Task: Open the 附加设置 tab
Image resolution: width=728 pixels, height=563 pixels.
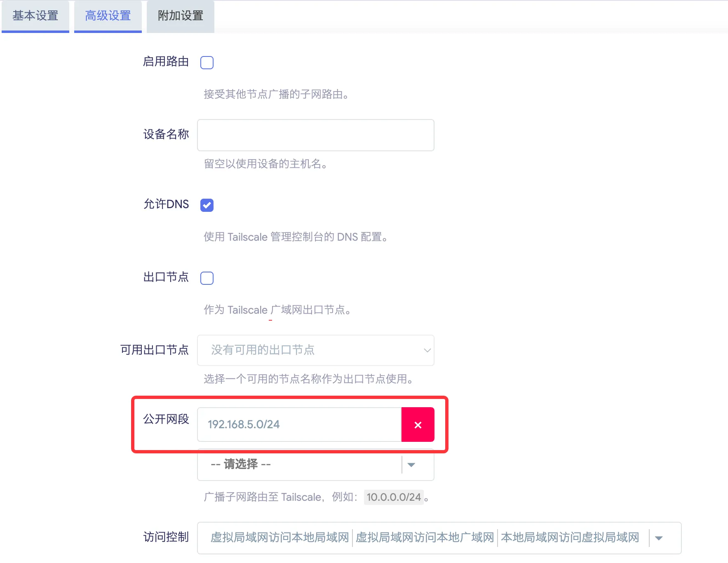Action: (x=181, y=16)
